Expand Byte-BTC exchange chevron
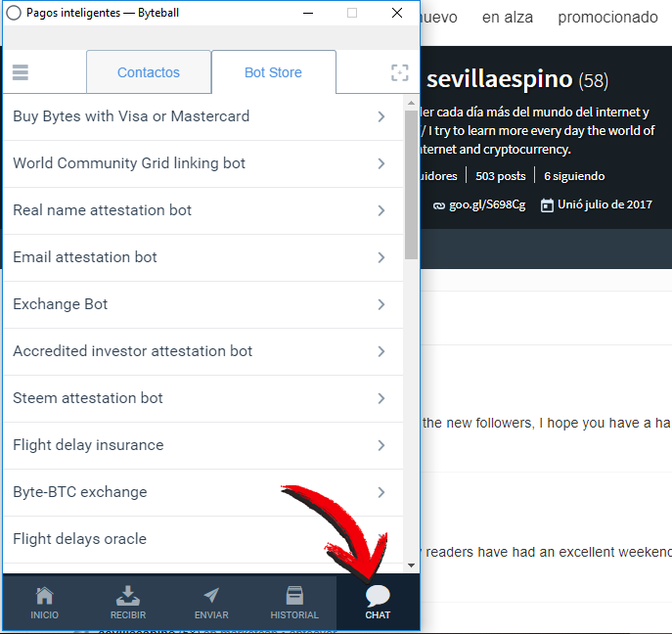The image size is (672, 634). [381, 492]
